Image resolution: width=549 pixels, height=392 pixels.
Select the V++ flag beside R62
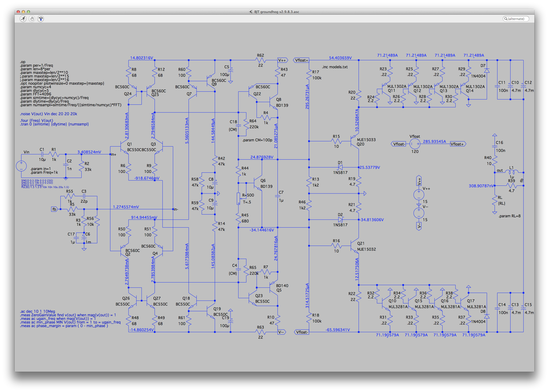283,60
